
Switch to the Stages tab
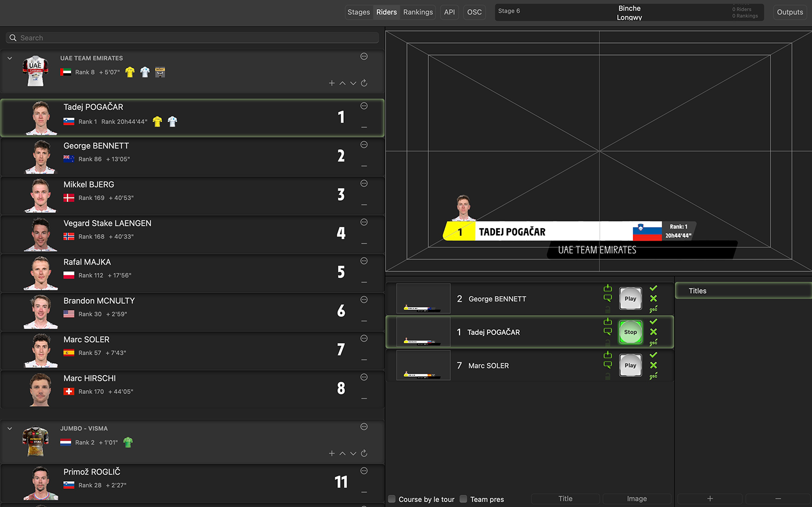click(x=358, y=12)
